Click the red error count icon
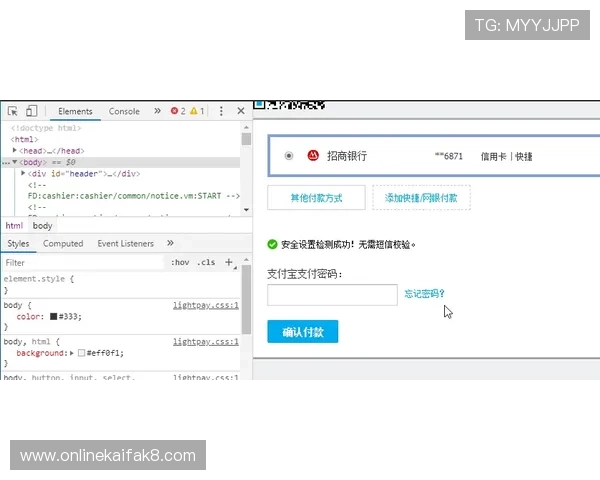 (174, 111)
